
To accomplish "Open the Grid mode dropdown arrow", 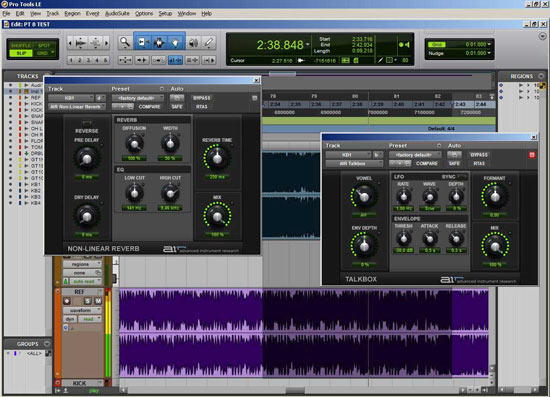I will coord(53,53).
